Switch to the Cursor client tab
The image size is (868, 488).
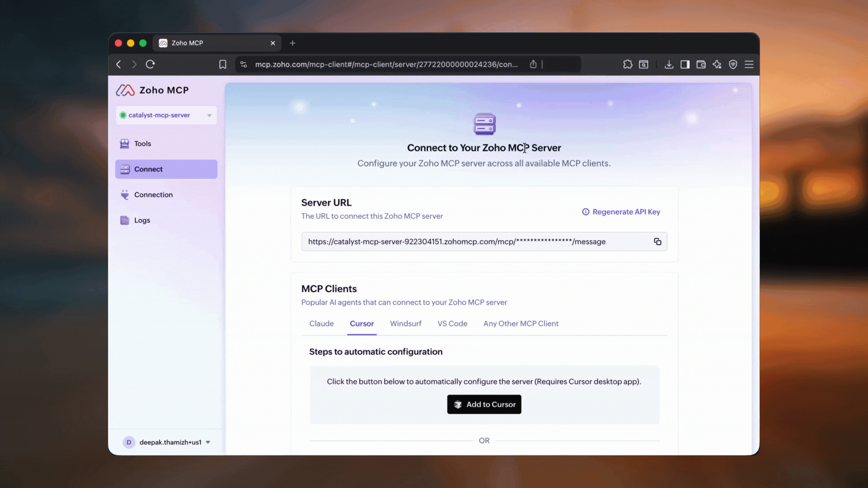click(x=362, y=324)
